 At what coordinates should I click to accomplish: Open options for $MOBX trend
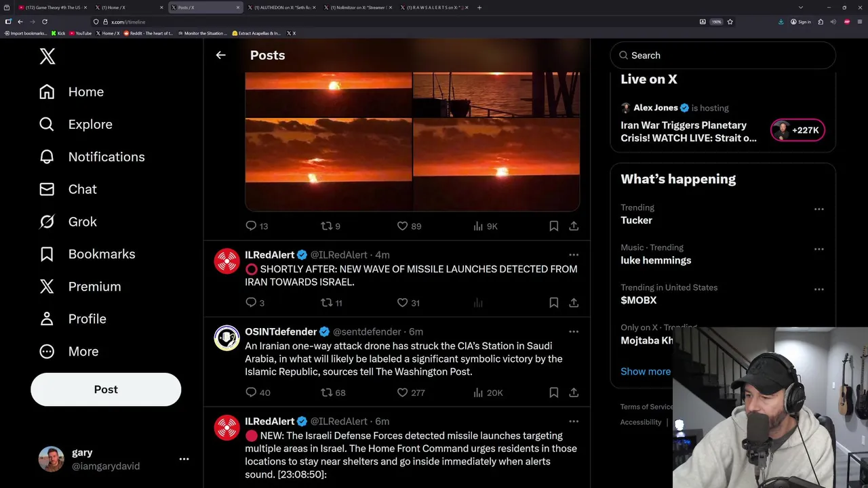(x=819, y=289)
